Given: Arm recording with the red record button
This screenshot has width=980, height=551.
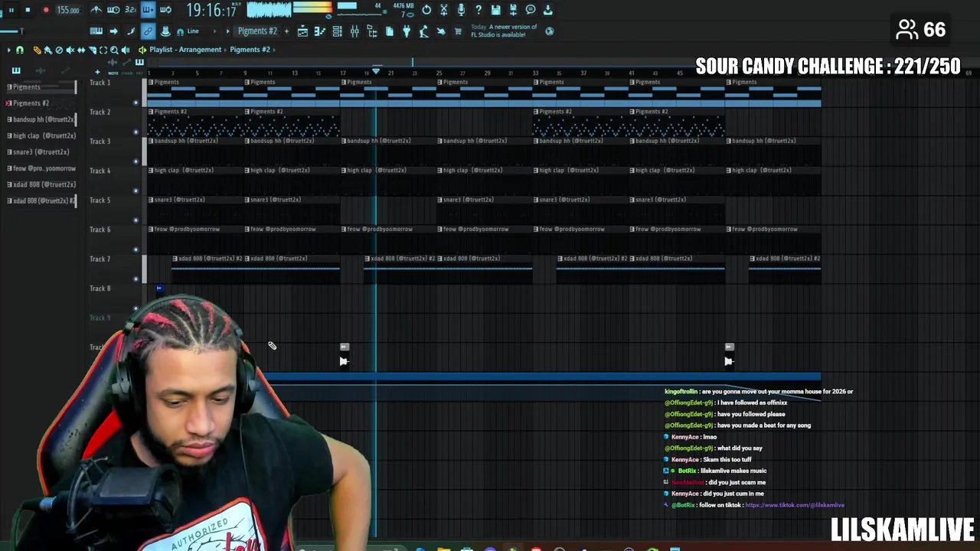Looking at the screenshot, I should coord(45,10).
